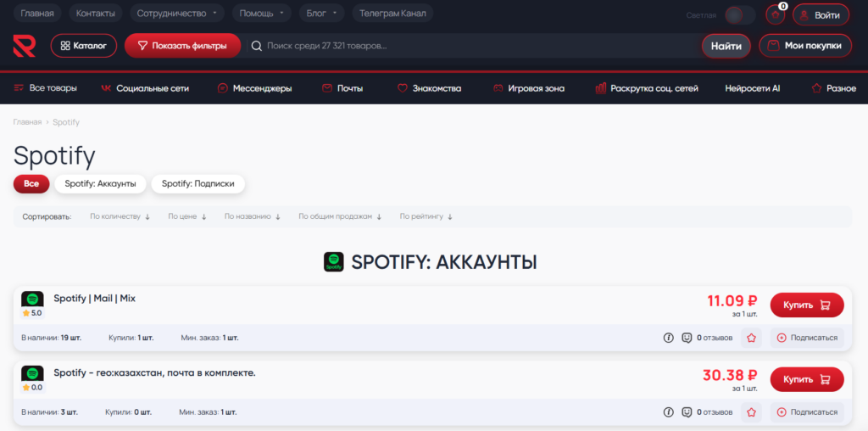Open Spotify гео:казахстан product title

click(x=154, y=373)
